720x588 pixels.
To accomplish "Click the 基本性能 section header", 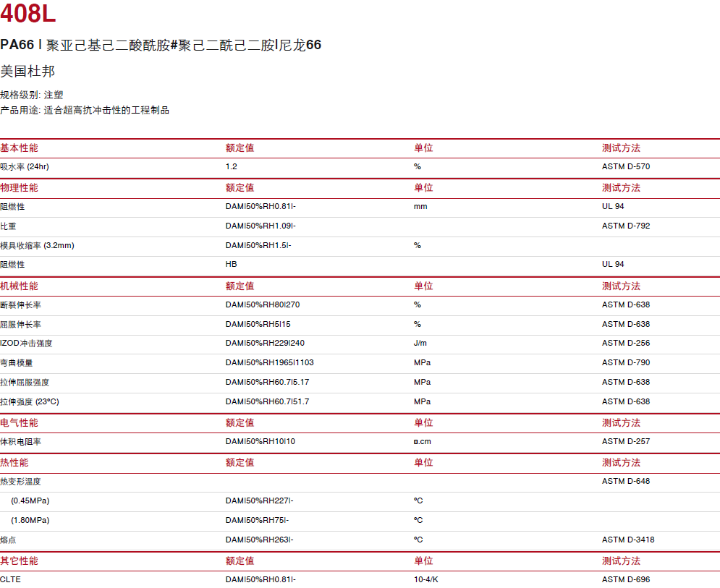I will 19,148.
